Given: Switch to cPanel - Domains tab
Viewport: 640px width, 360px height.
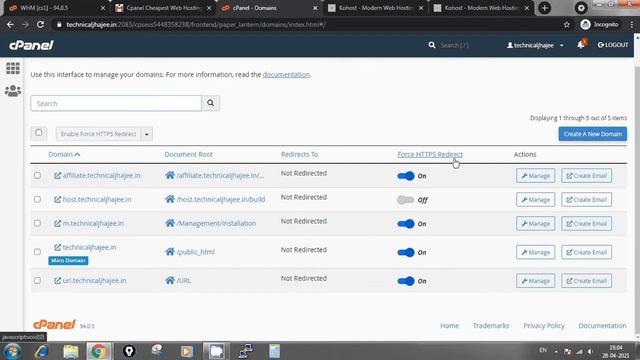Looking at the screenshot, I should point(269,8).
